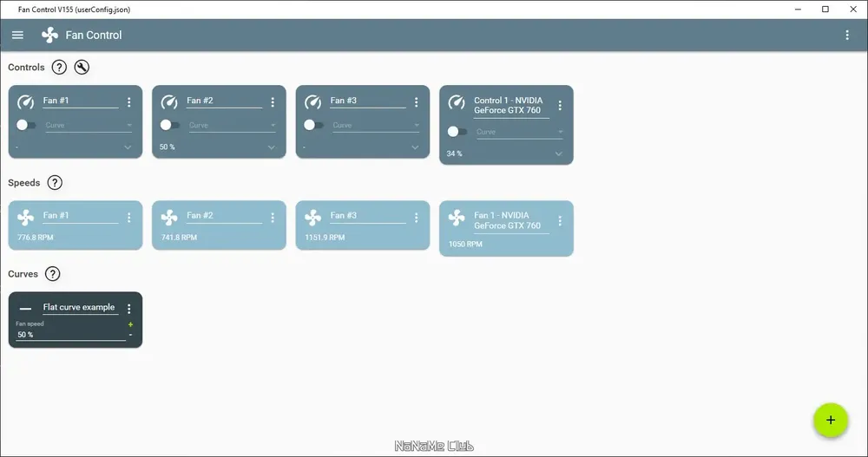Open the hamburger navigation menu

tap(17, 35)
